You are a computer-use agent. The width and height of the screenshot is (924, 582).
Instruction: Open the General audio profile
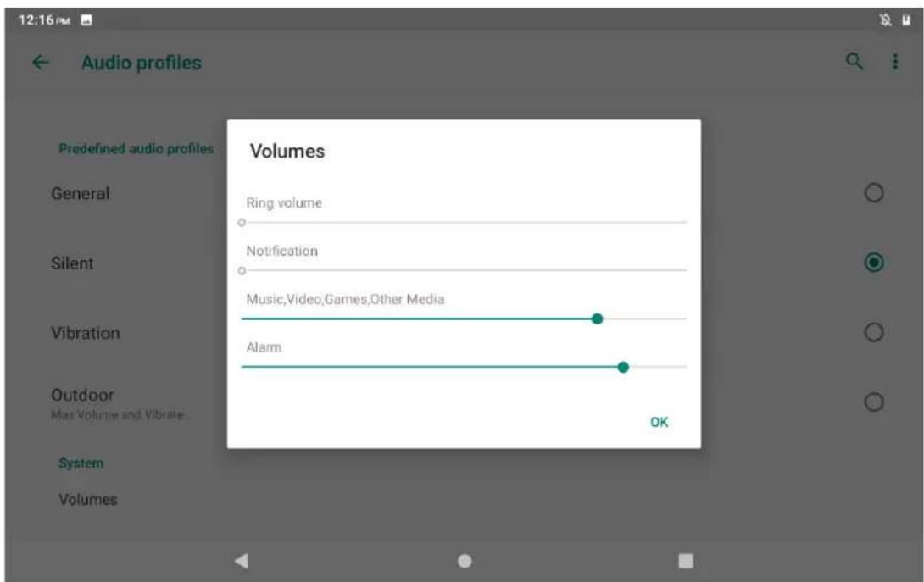(x=81, y=193)
